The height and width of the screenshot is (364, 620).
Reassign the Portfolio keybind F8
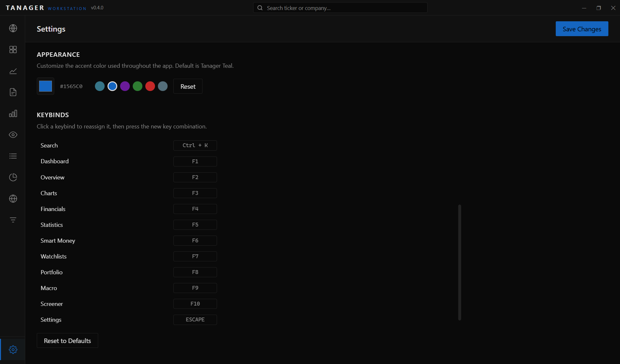pyautogui.click(x=195, y=272)
